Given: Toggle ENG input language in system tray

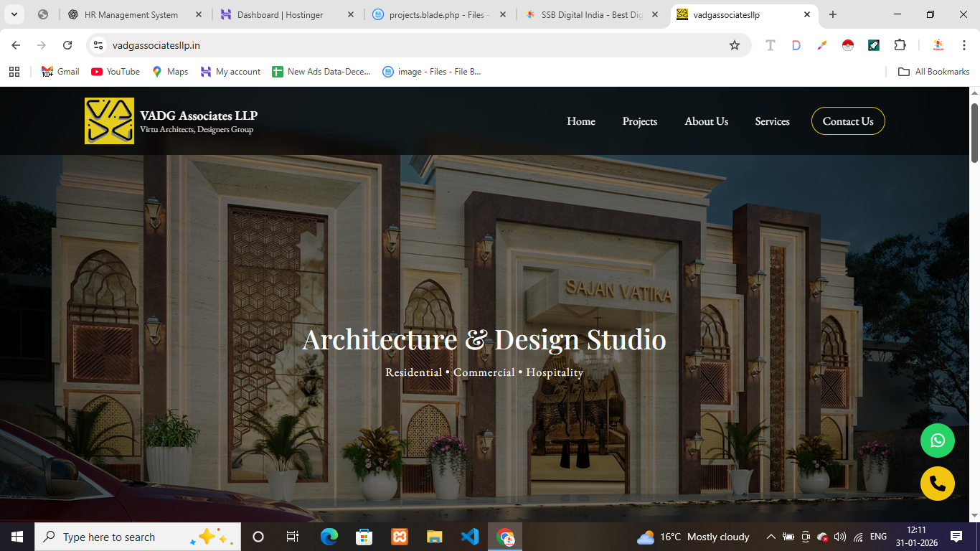Looking at the screenshot, I should pos(877,536).
